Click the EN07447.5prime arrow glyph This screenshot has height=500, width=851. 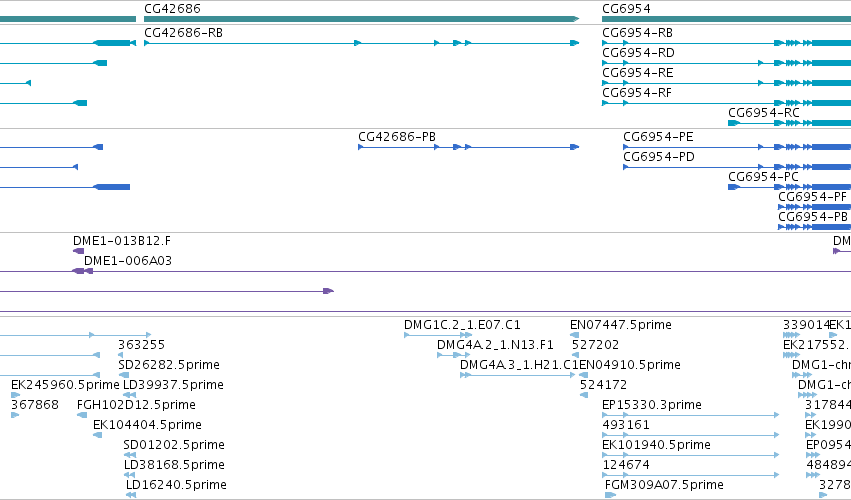574,335
